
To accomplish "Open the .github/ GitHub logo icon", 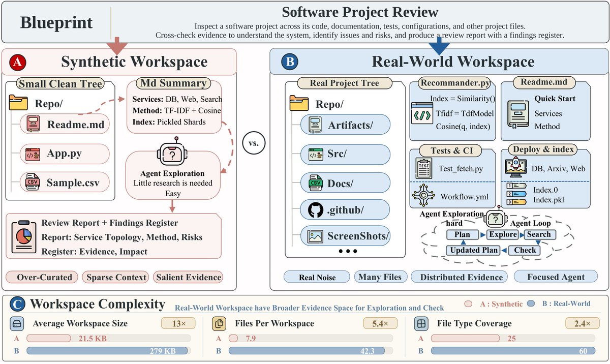I will click(x=315, y=209).
